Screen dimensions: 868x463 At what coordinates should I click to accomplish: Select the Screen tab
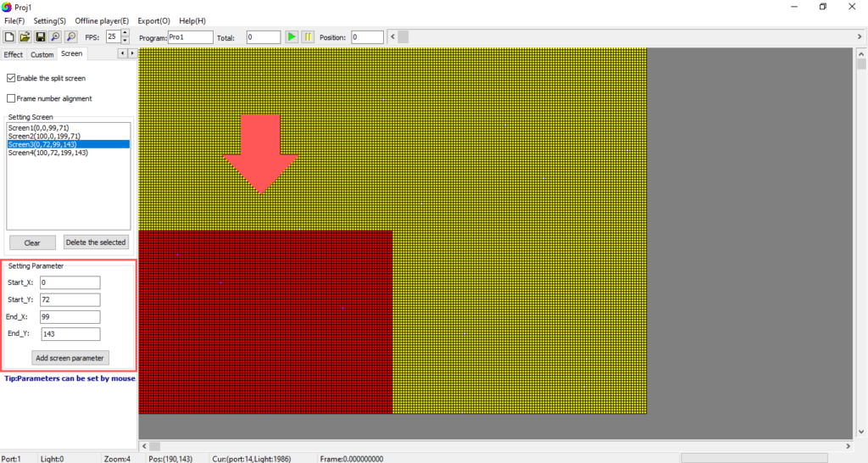[71, 53]
